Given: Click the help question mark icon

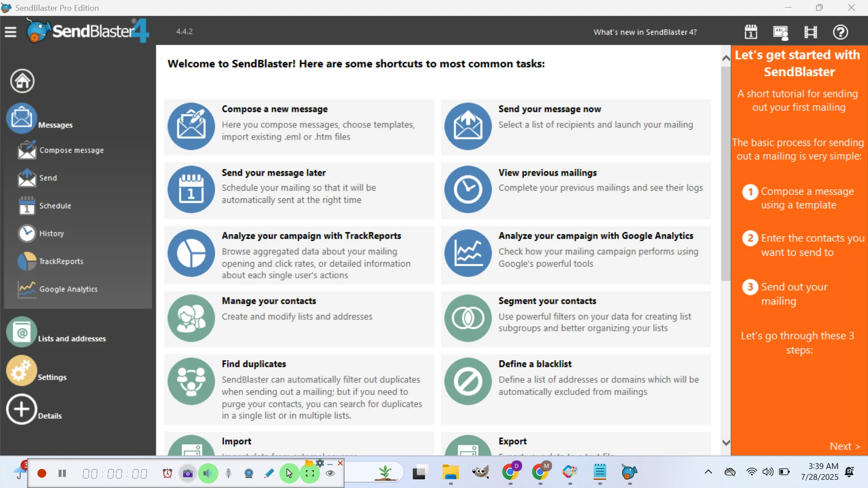Looking at the screenshot, I should tap(840, 32).
